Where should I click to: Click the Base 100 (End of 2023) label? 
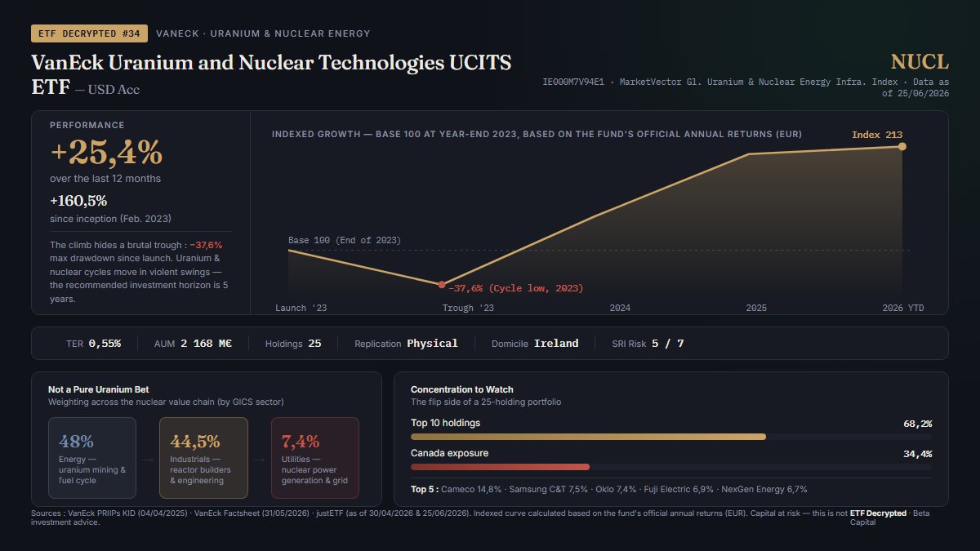(x=345, y=241)
